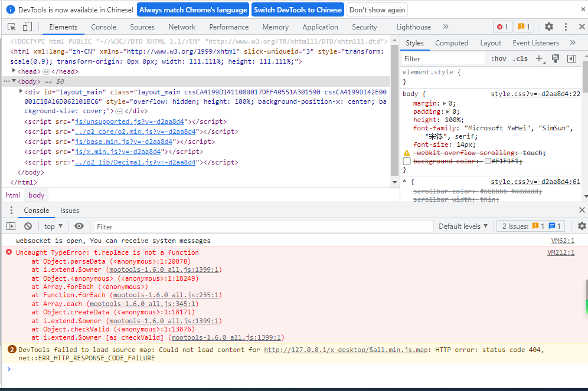Open console settings gear icon
588x391 pixels.
pyautogui.click(x=582, y=226)
